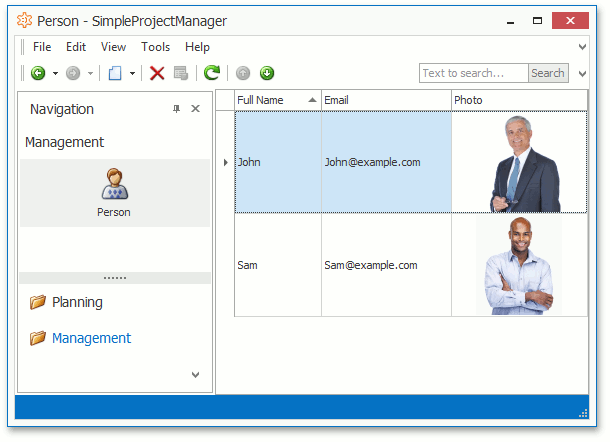Select the Management navigation group
Viewport: 610px width, 442px height.
(90, 338)
